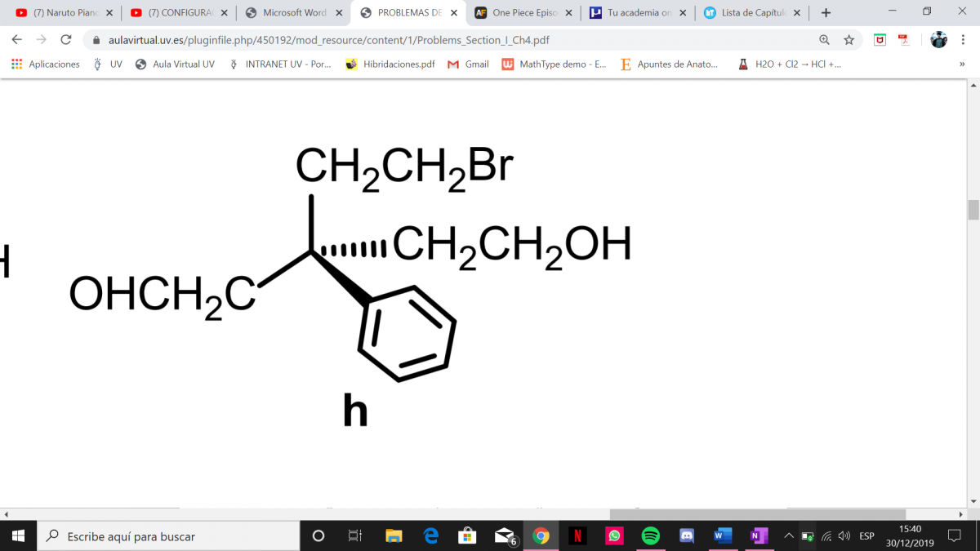The image size is (980, 551).
Task: Open a new browser tab
Action: [x=826, y=13]
